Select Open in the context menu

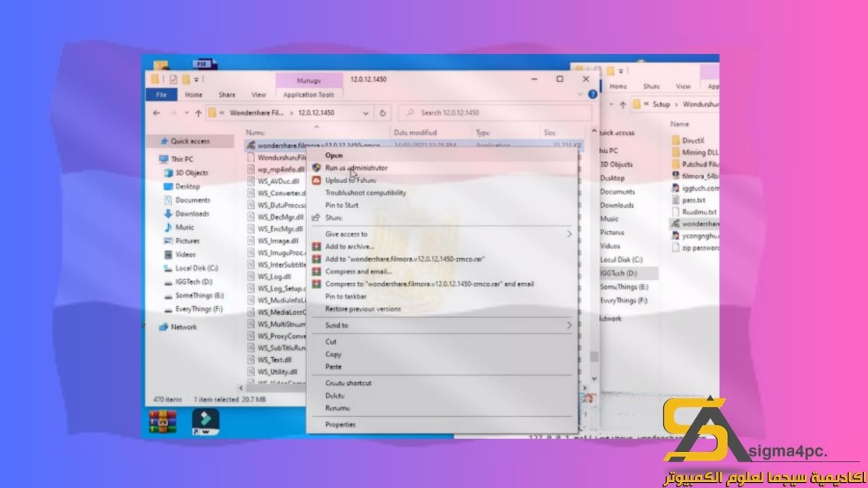tap(334, 155)
